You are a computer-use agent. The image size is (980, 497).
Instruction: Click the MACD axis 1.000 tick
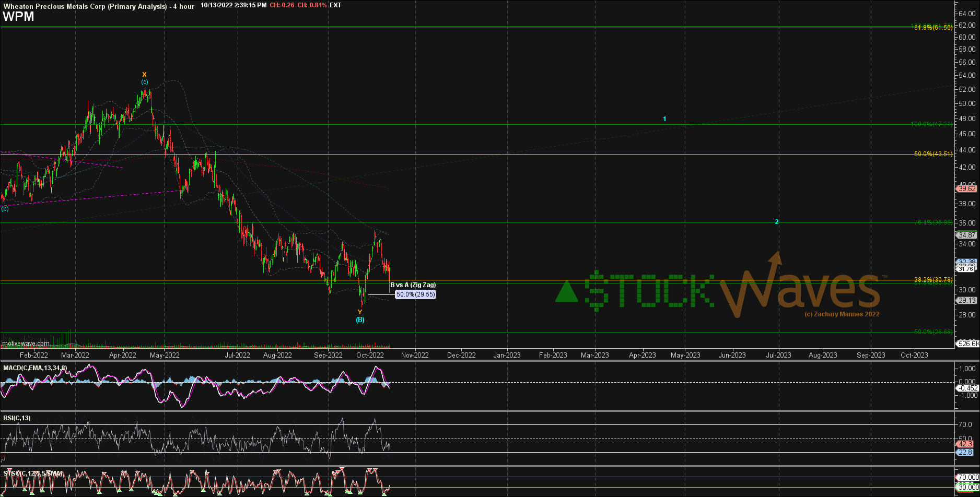tap(968, 369)
